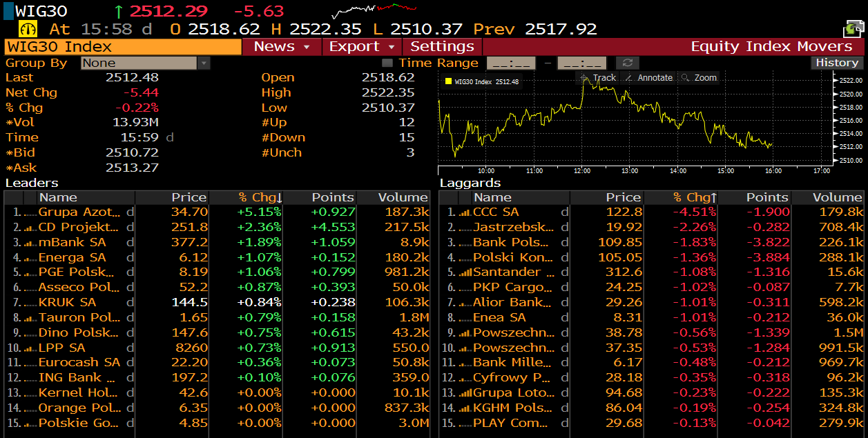Click the Time Range start time field
The width and height of the screenshot is (868, 438).
(x=511, y=63)
